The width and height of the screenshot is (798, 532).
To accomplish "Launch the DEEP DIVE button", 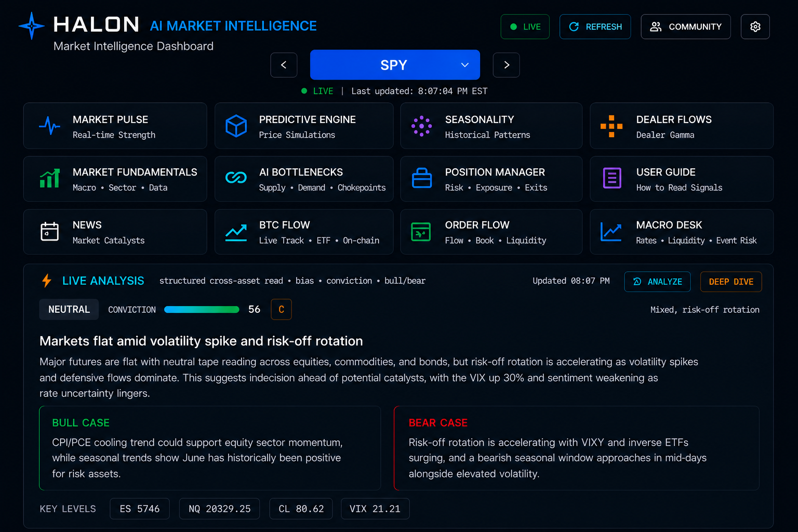I will [731, 282].
